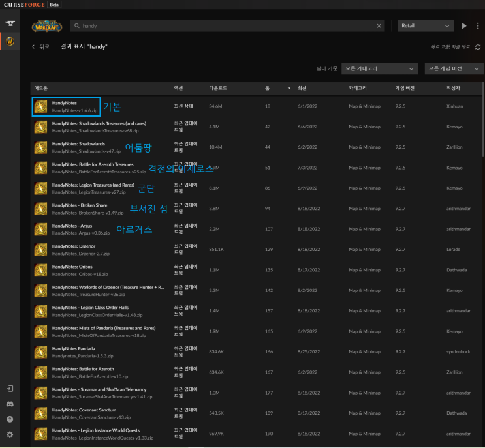Click the HandyNotes base addon icon

tap(40, 106)
